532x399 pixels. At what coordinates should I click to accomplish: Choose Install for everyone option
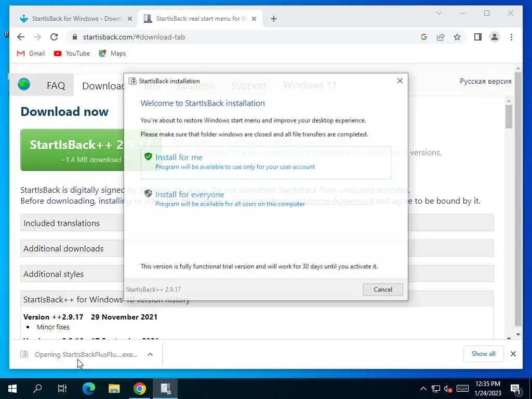265,198
